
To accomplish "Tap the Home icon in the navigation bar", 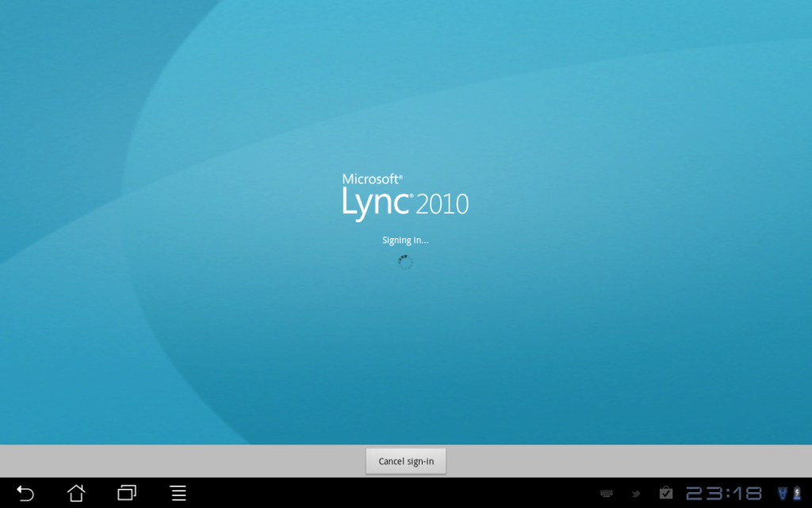I will 75,493.
